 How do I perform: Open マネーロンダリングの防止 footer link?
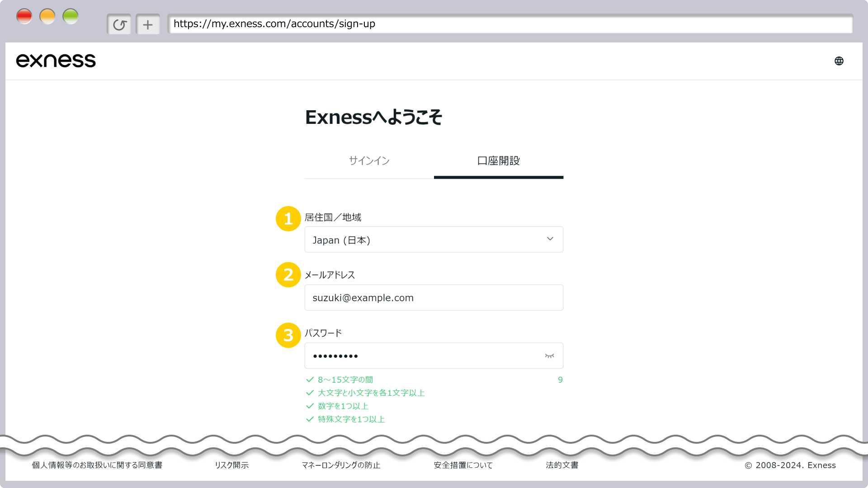coord(341,465)
